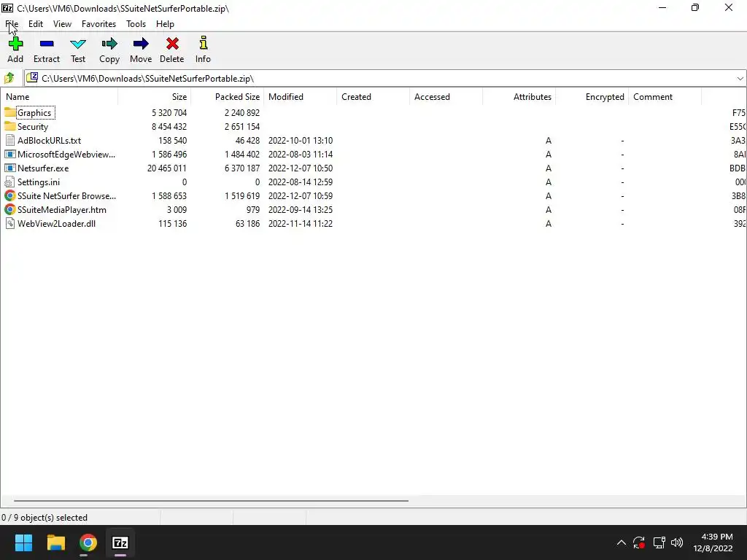Sort by the Created column header
The width and height of the screenshot is (747, 560).
pyautogui.click(x=373, y=97)
